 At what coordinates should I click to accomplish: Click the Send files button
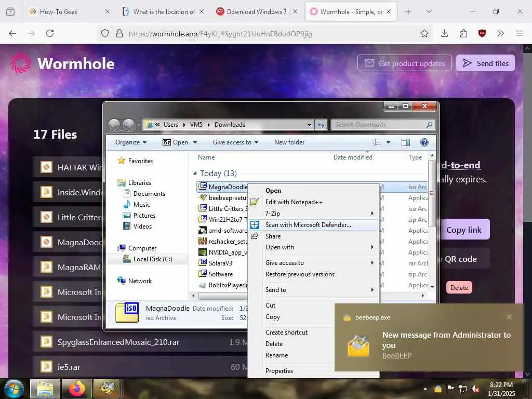tap(485, 63)
